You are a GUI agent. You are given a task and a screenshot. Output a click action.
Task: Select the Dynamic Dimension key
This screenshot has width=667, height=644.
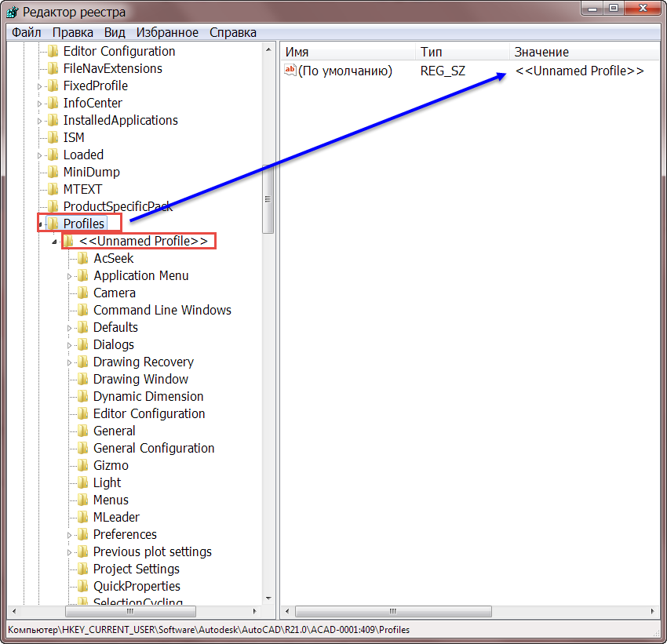pos(148,396)
